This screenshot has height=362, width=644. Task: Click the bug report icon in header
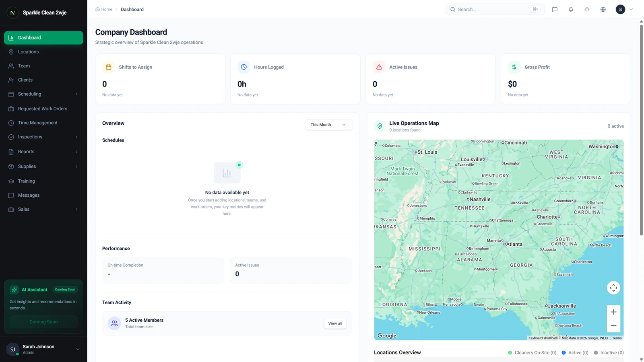[587, 9]
